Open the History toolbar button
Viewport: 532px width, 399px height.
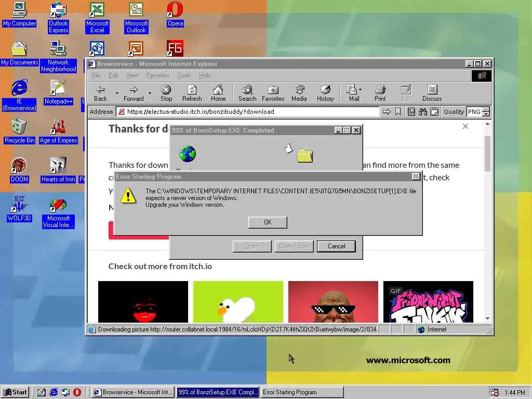click(x=325, y=94)
